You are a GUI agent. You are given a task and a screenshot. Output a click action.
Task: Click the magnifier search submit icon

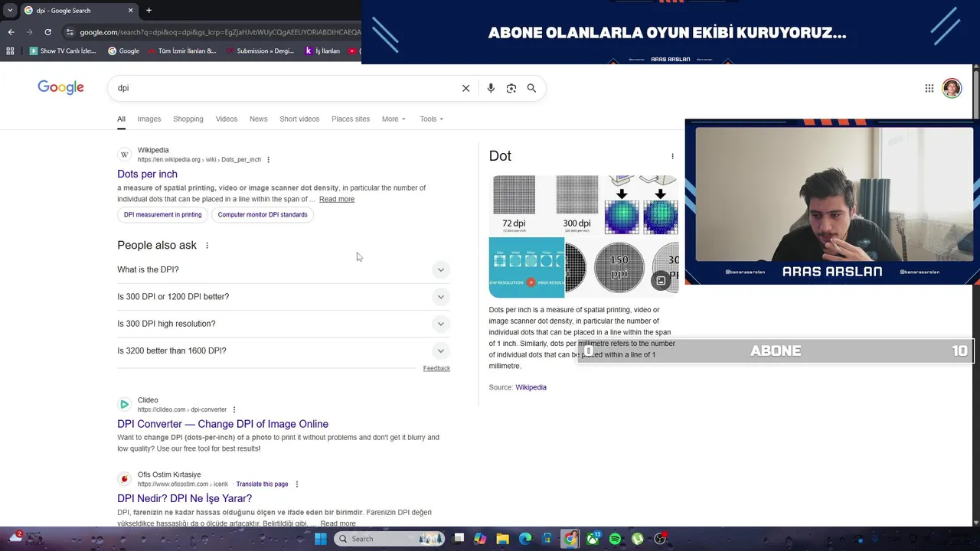click(x=531, y=88)
